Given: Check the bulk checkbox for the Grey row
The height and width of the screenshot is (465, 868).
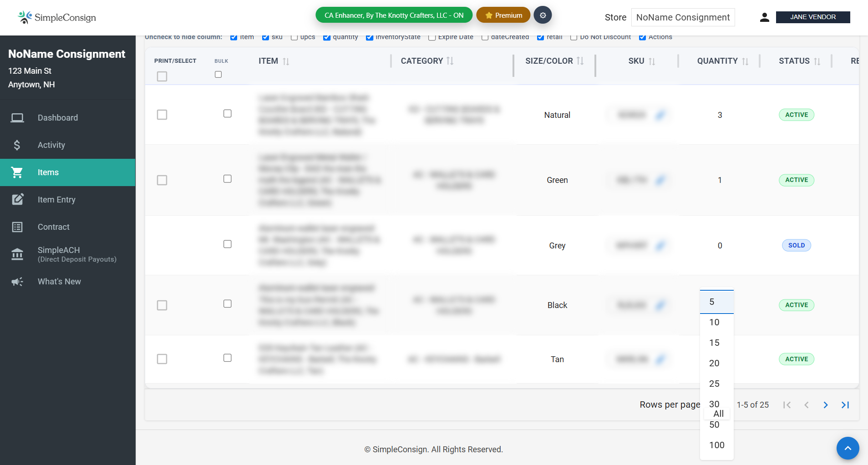Looking at the screenshot, I should [x=228, y=244].
